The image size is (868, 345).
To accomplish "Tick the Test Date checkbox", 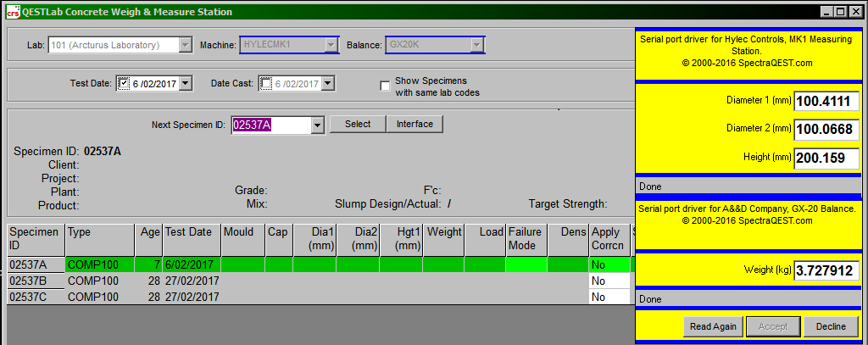I will 124,83.
